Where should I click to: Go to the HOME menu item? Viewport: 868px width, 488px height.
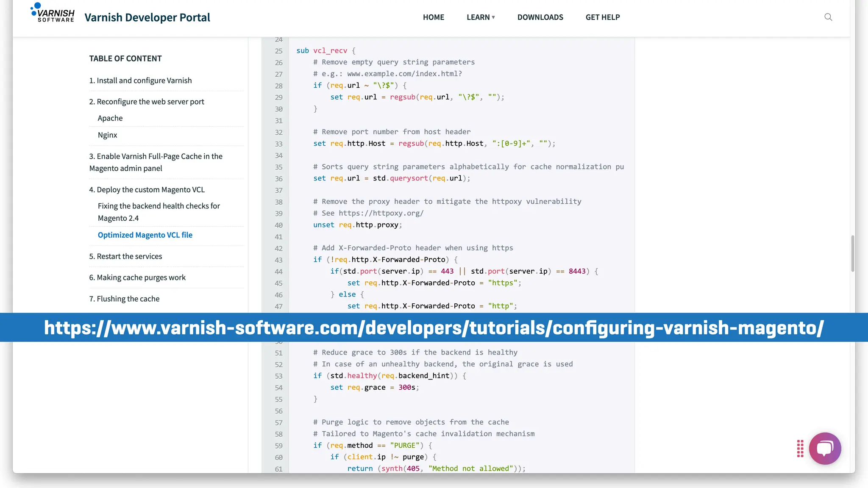pos(434,17)
